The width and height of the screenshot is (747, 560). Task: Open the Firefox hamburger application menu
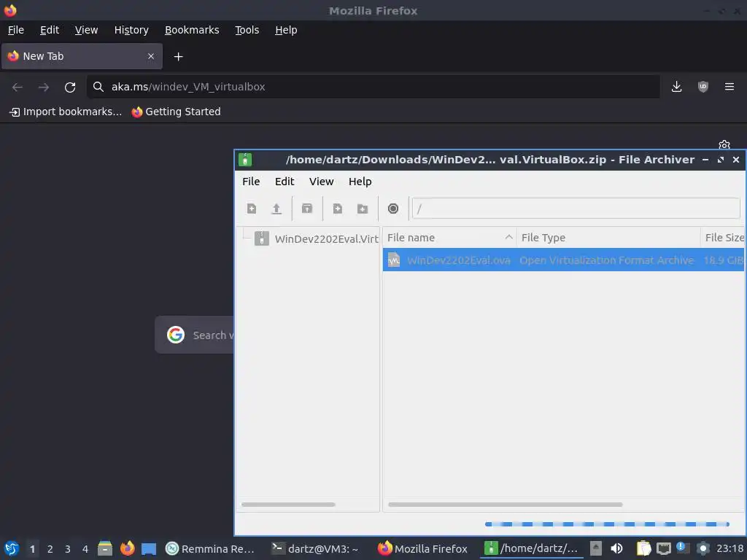click(729, 87)
